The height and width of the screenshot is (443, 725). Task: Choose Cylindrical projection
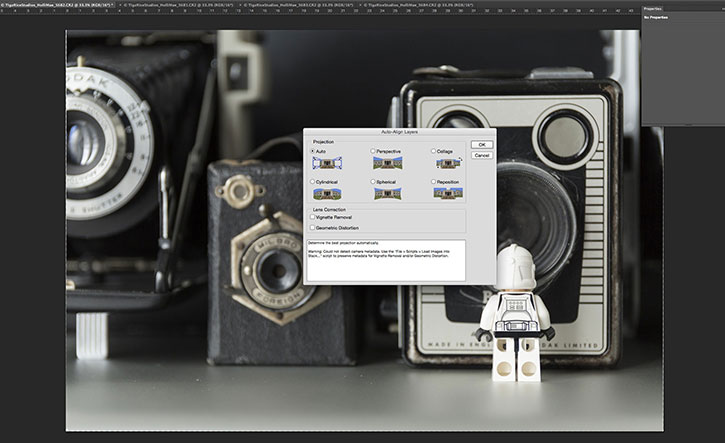(x=313, y=182)
